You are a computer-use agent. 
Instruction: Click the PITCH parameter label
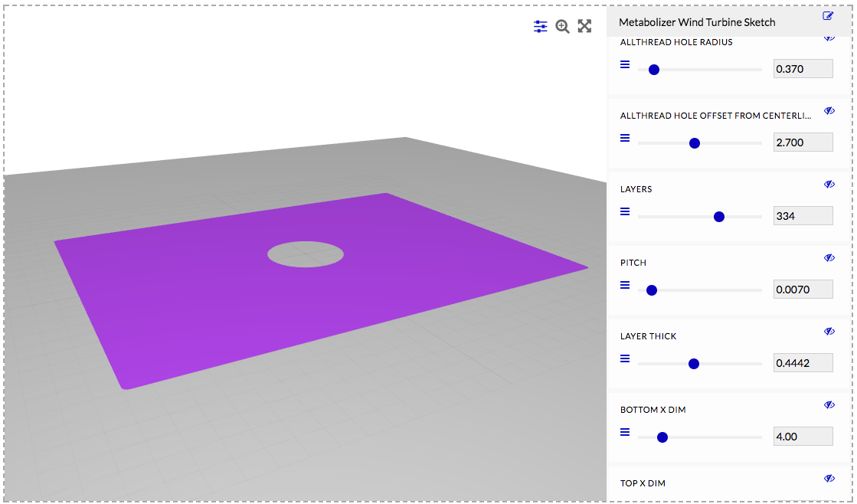pyautogui.click(x=633, y=263)
